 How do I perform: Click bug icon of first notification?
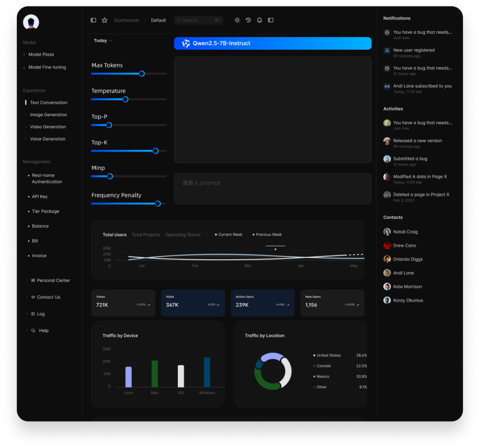387,33
